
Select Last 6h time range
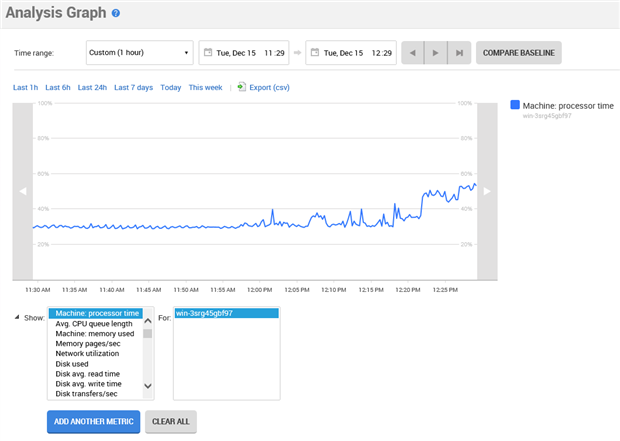point(58,88)
